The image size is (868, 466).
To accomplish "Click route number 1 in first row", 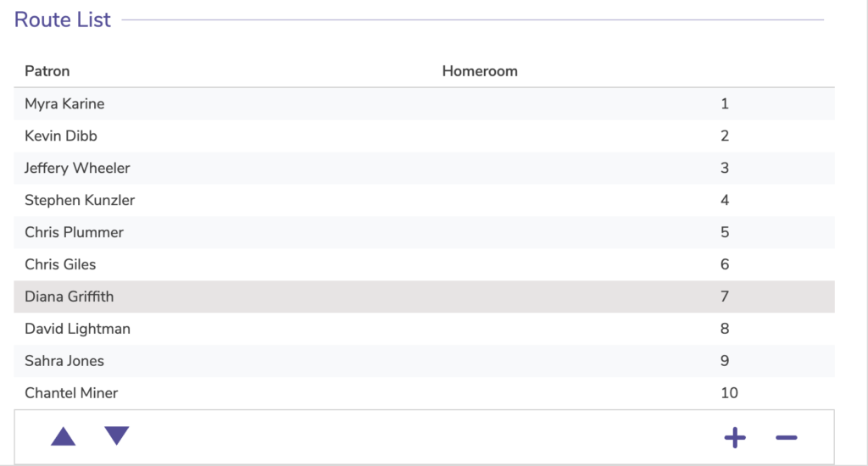I will tap(725, 104).
